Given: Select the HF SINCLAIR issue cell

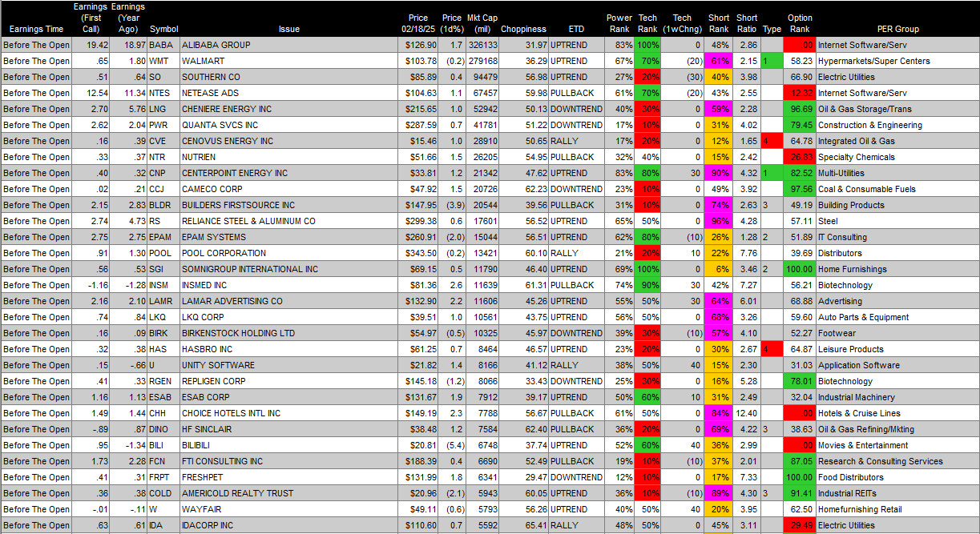Looking at the screenshot, I should pos(289,429).
